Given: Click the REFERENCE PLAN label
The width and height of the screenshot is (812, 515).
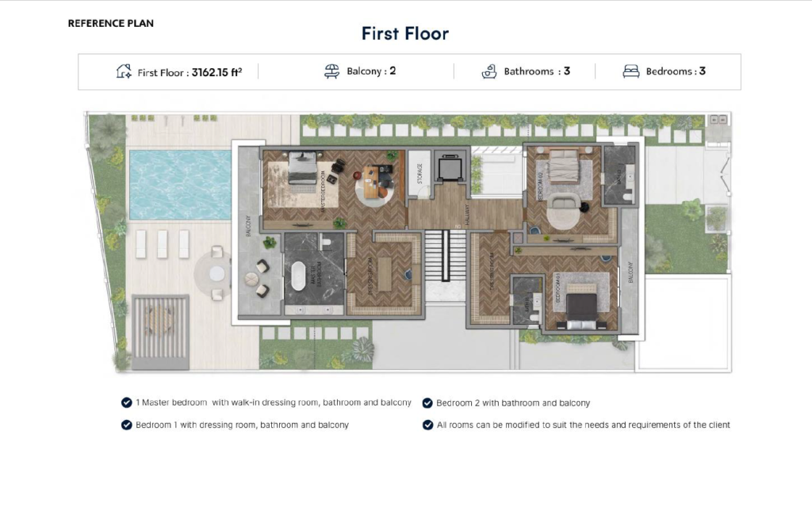Looking at the screenshot, I should tap(111, 23).
